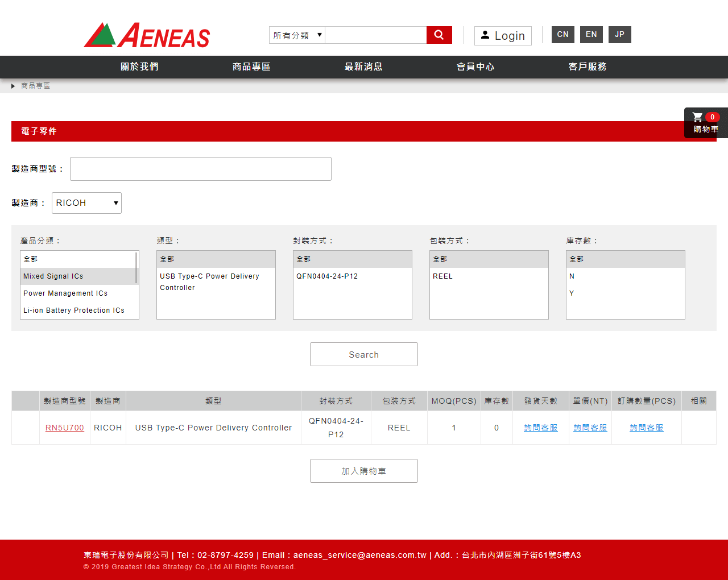The width and height of the screenshot is (728, 580).
Task: Select Li-ion Battery Protection ICs category
Action: point(78,310)
